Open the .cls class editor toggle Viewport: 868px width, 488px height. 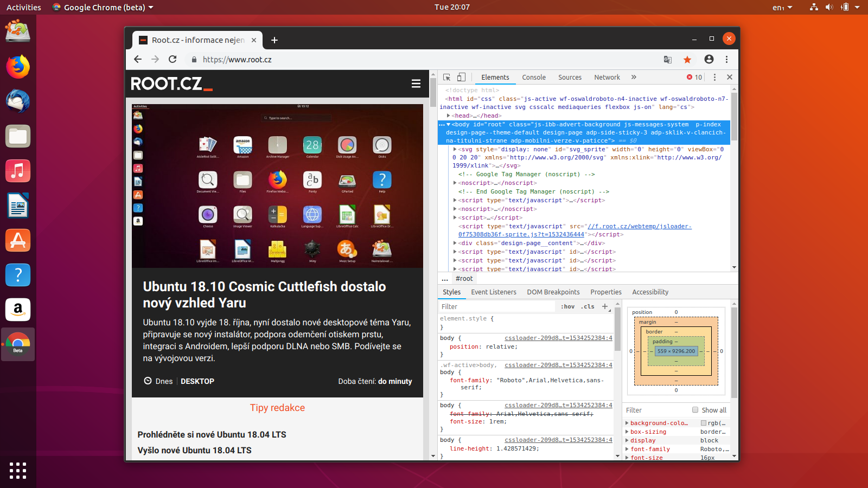tap(587, 306)
